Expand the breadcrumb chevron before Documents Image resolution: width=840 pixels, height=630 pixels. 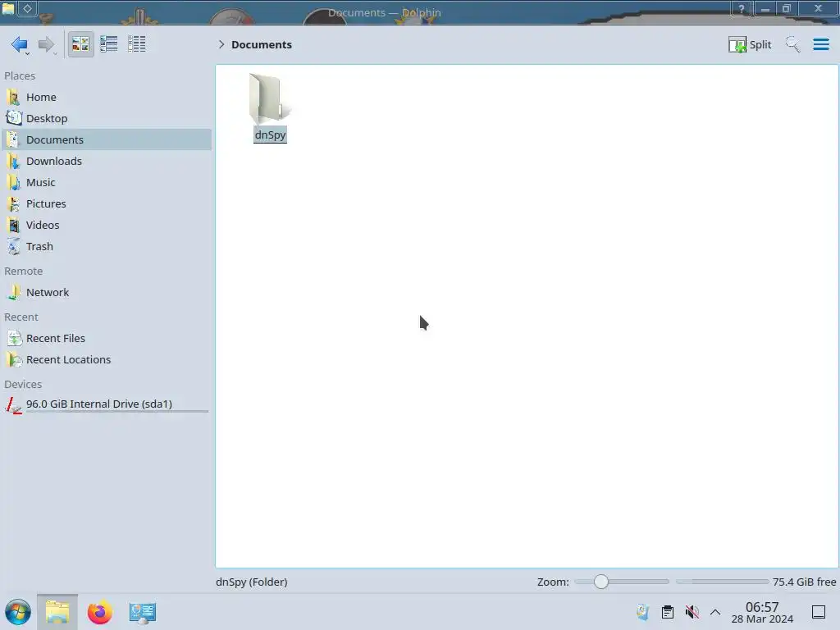221,44
